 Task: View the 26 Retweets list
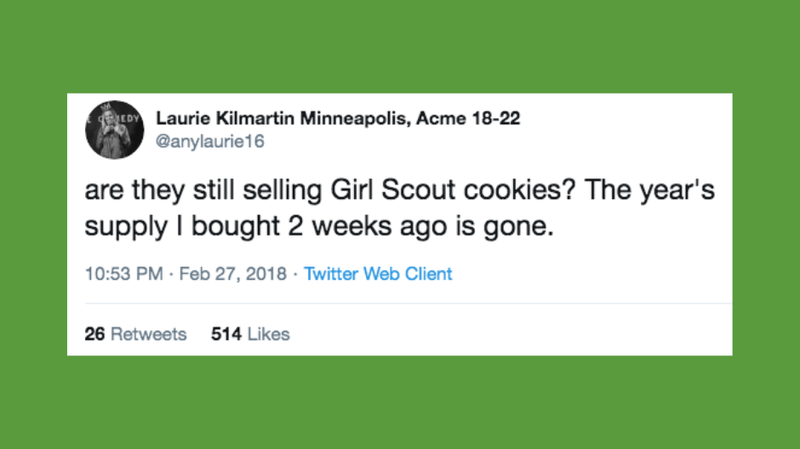coord(135,334)
